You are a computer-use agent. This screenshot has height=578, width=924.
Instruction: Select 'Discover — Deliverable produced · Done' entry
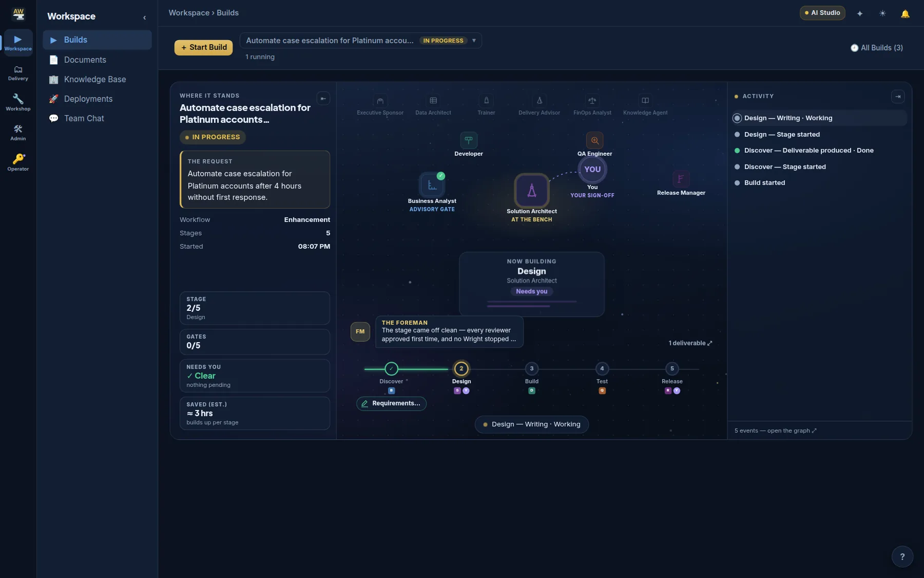(x=820, y=151)
